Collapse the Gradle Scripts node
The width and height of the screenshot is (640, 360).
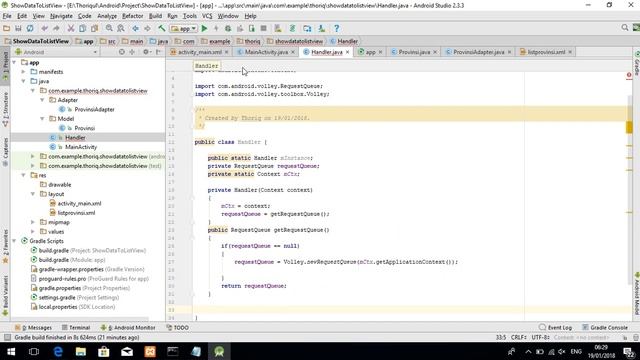pyautogui.click(x=15, y=241)
